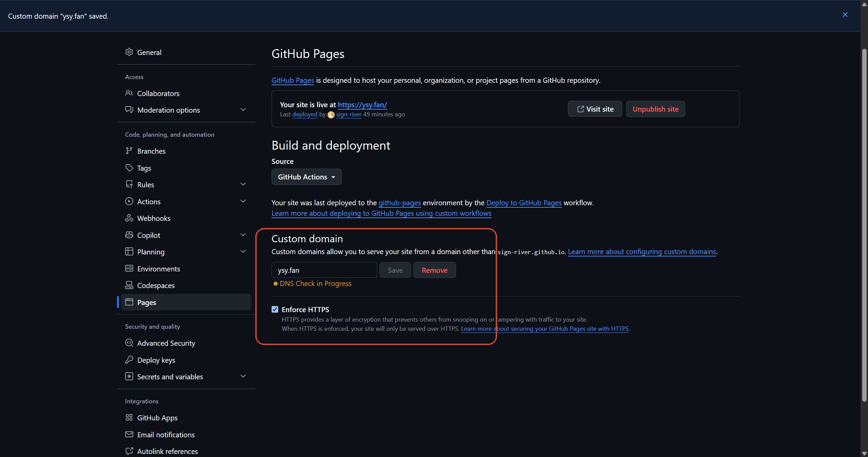Image resolution: width=868 pixels, height=457 pixels.
Task: Expand the Planning section chevron
Action: 243,251
